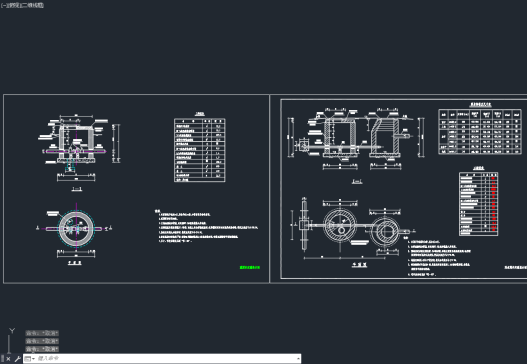Image resolution: width=527 pixels, height=364 pixels.
Task: Select the red-valued quantity table in right sheet
Action: coord(478,204)
